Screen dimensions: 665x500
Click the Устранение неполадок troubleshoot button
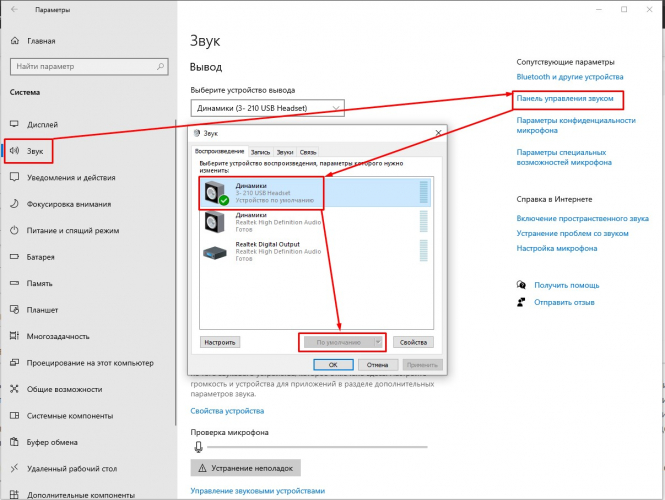(245, 468)
